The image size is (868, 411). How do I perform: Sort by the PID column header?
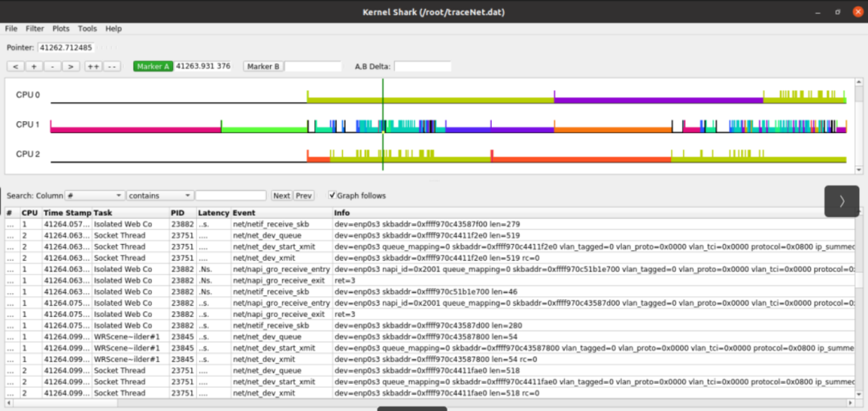(182, 213)
